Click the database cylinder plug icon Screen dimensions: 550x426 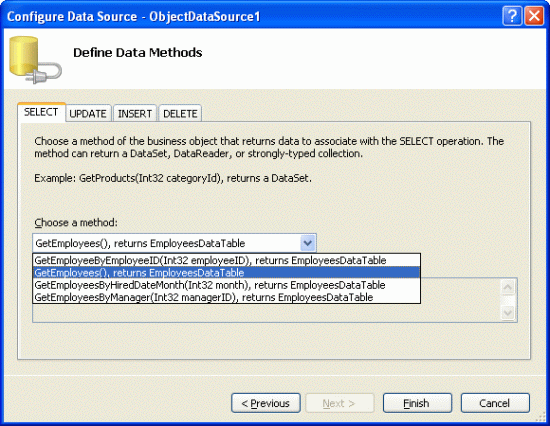point(35,60)
